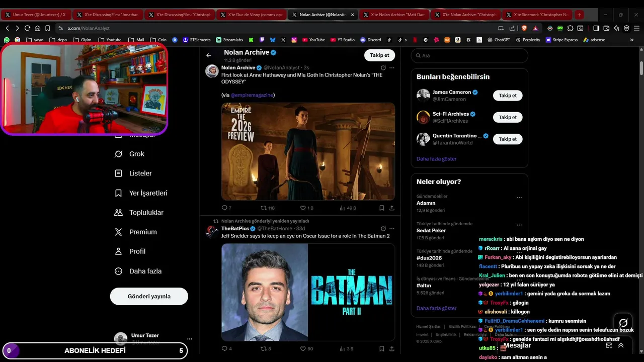Go back using the arrow beside Nolan Archive
The height and width of the screenshot is (362, 644).
[209, 55]
